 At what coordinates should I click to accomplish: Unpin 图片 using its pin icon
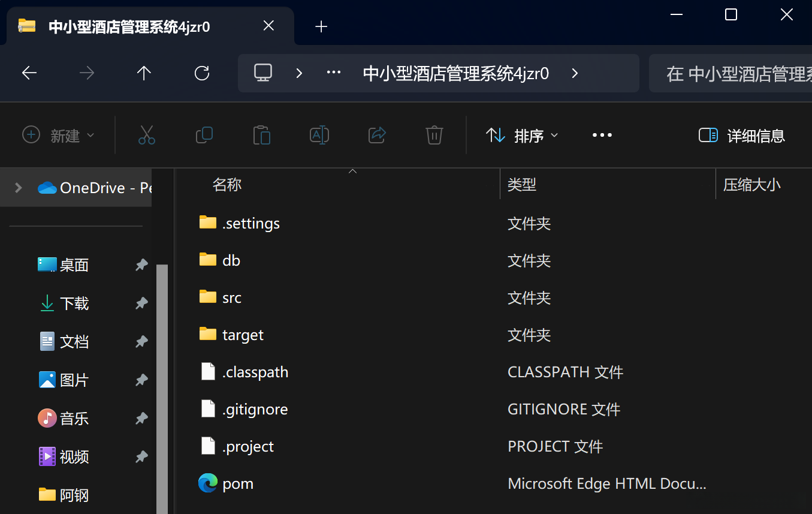click(141, 380)
